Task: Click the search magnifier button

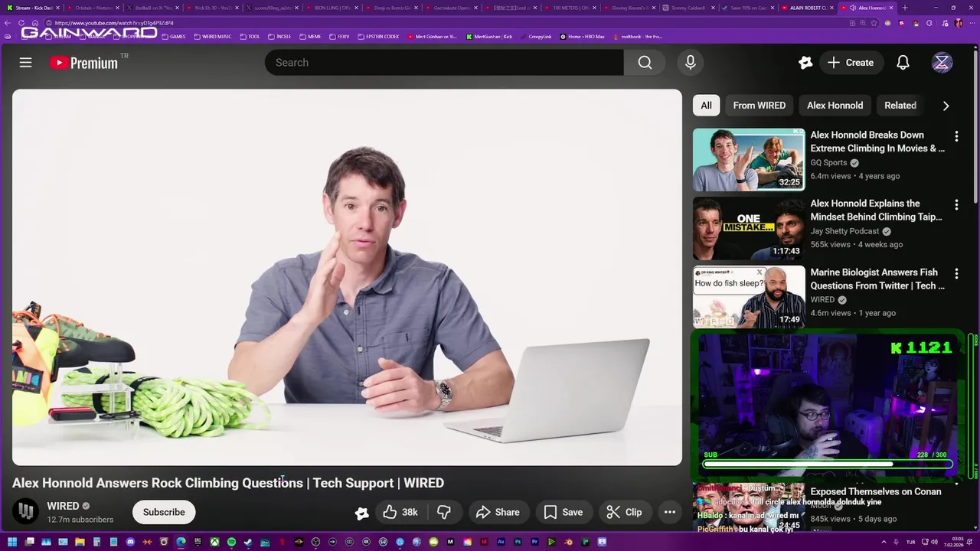Action: 645,63
